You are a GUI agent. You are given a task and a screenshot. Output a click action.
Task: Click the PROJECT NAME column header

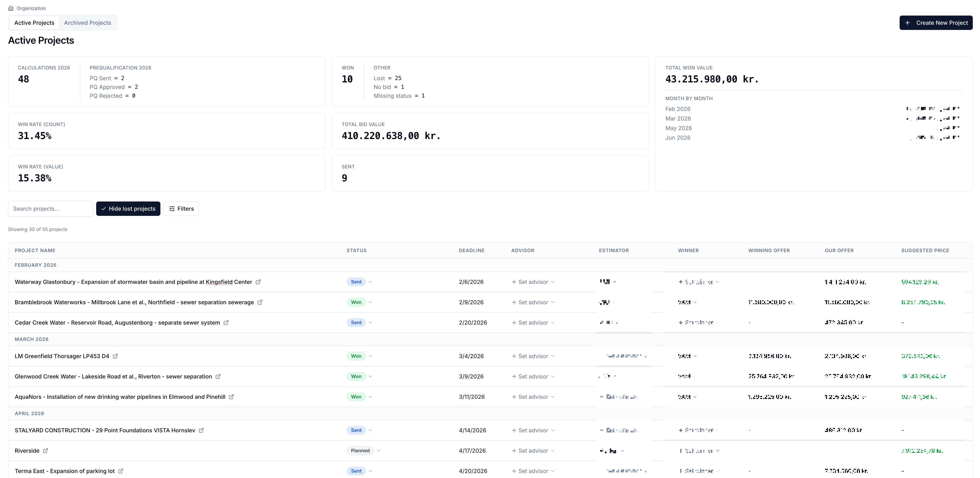coord(35,251)
